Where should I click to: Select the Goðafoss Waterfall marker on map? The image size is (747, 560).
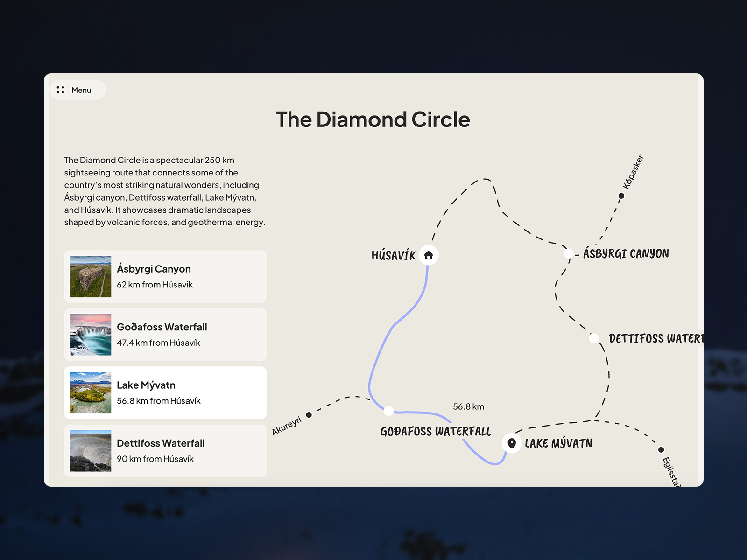pyautogui.click(x=388, y=411)
